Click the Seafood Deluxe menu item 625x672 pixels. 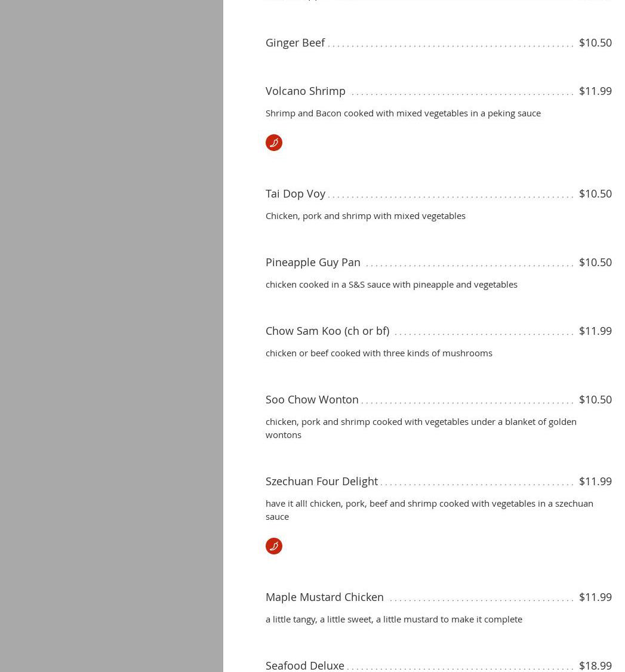304,665
